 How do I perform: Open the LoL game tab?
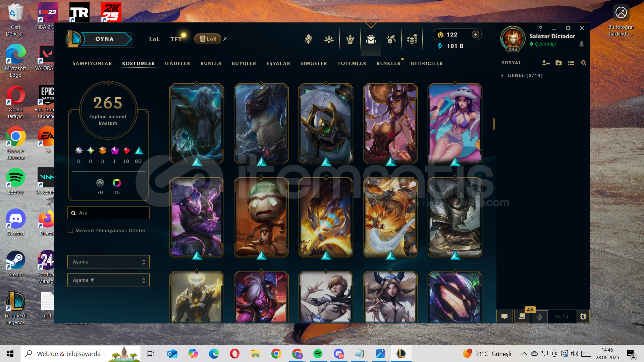[154, 39]
